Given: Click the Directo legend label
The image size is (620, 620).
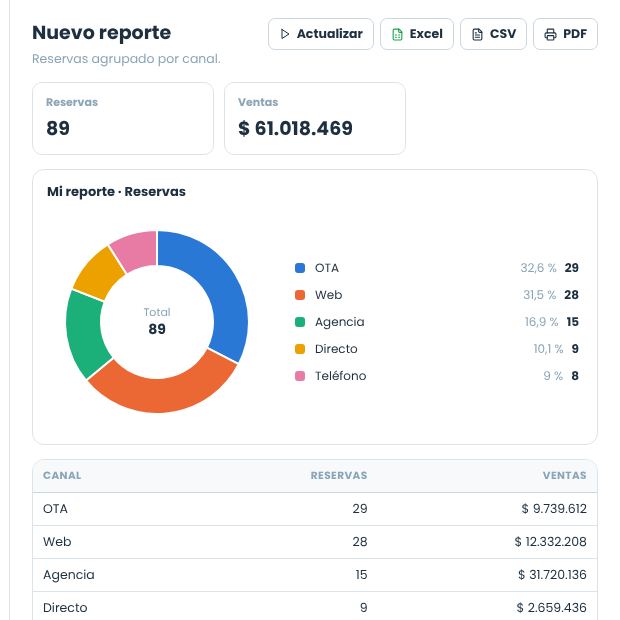Looking at the screenshot, I should click(x=336, y=349).
